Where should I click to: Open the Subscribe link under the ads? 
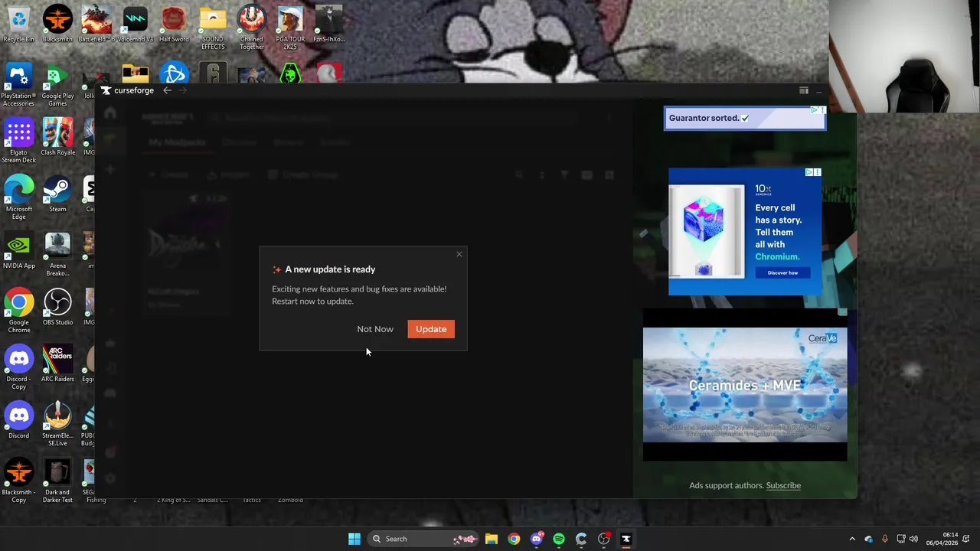(x=783, y=485)
